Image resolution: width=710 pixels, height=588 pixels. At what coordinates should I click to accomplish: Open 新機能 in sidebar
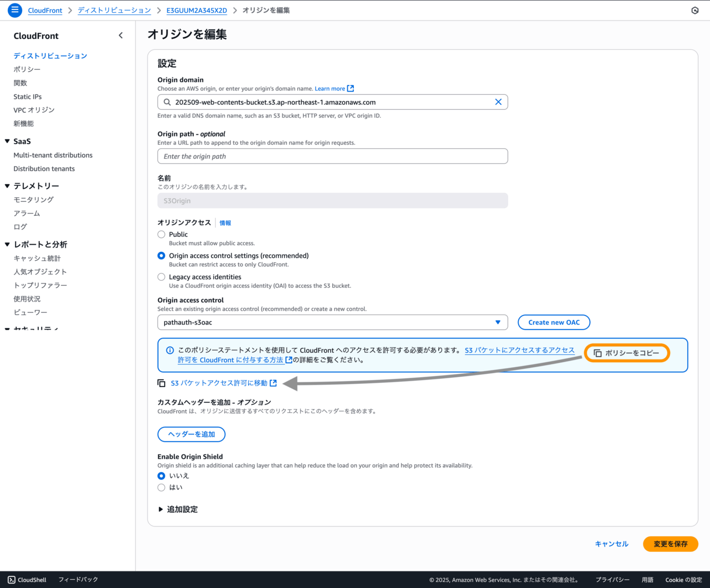coord(24,124)
